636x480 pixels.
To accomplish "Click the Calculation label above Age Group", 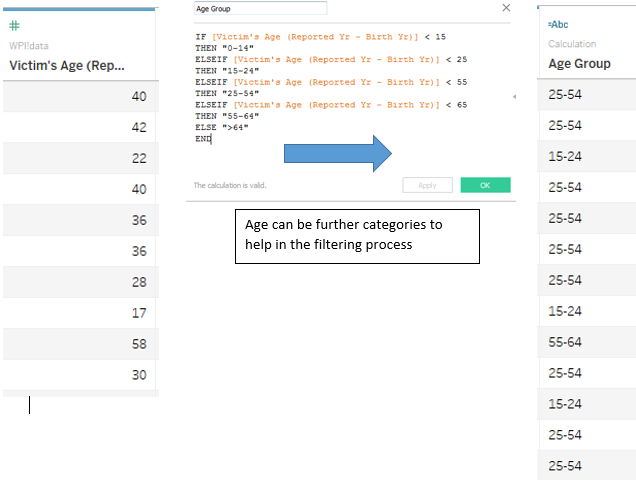I will tap(572, 44).
